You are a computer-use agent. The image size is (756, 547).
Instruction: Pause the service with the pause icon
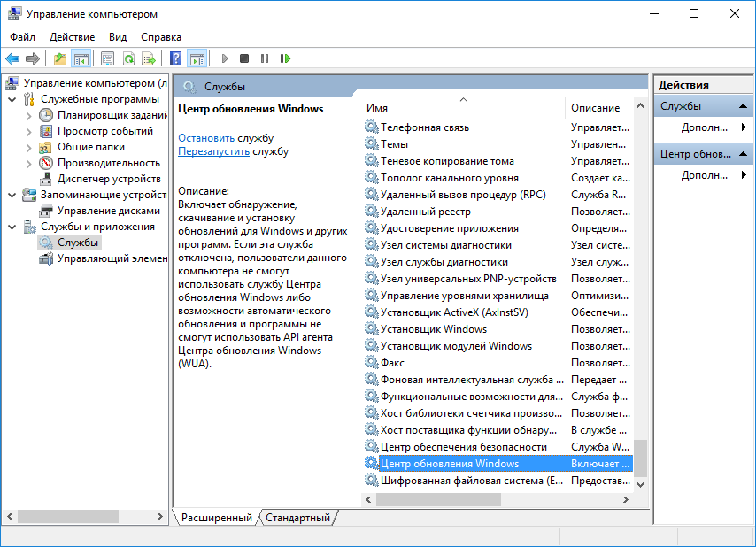pyautogui.click(x=265, y=58)
